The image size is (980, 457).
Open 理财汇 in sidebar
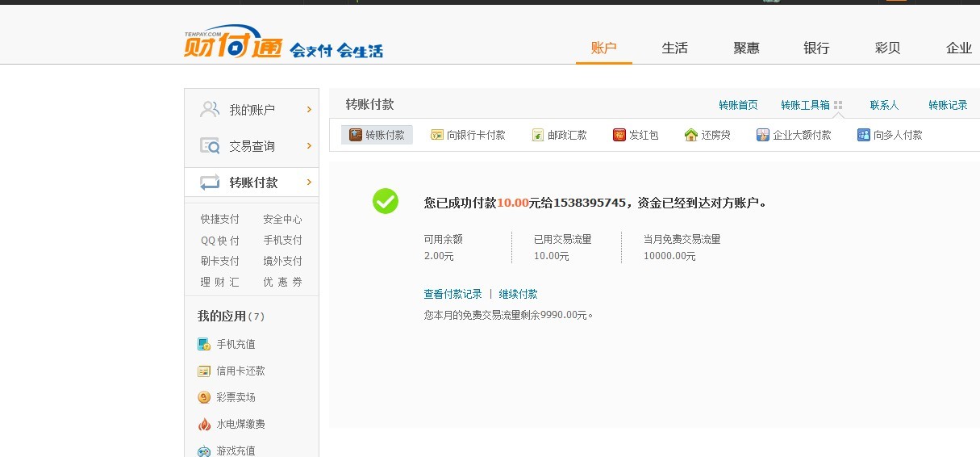[x=220, y=282]
